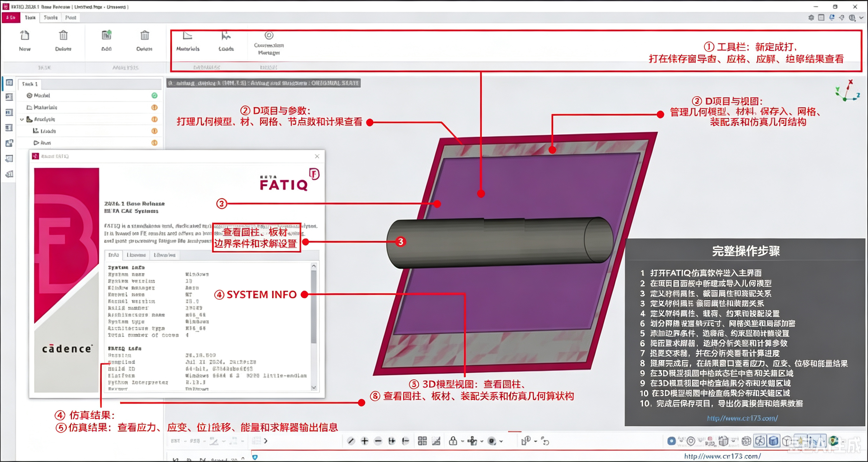Open the dropdown arrow next to gray circle icon

(x=502, y=441)
